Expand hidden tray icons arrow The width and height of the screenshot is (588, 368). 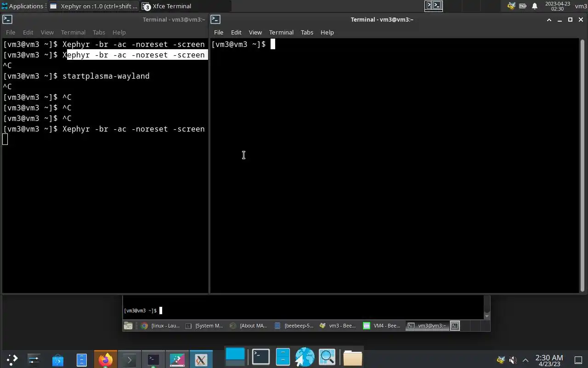point(526,360)
